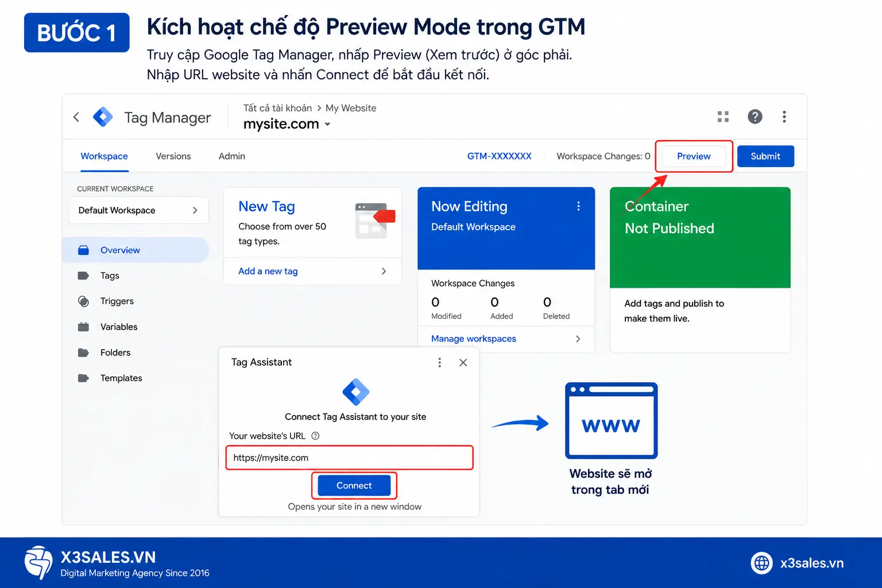This screenshot has width=882, height=588.
Task: Expand the mysite.com container dropdown
Action: [328, 124]
